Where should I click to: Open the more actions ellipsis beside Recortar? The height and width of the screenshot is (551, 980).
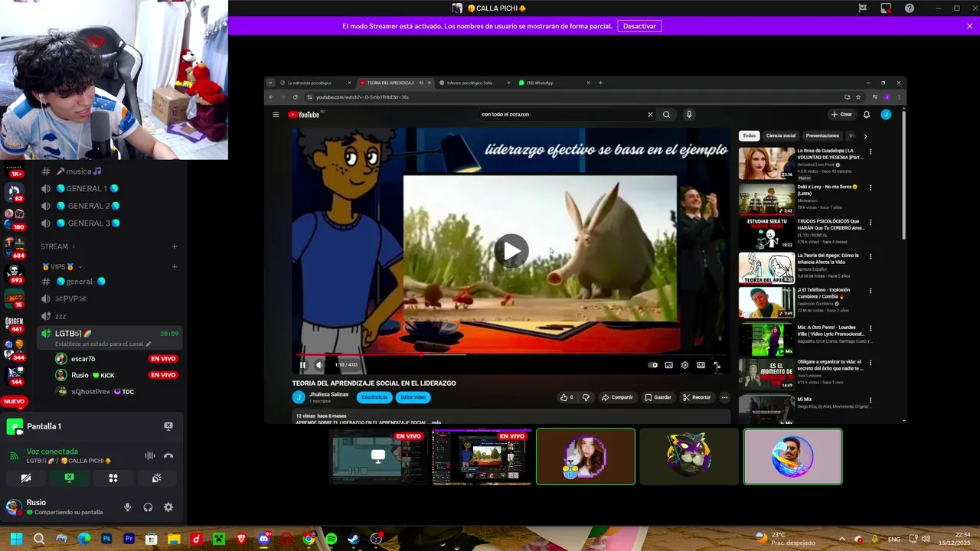click(724, 397)
